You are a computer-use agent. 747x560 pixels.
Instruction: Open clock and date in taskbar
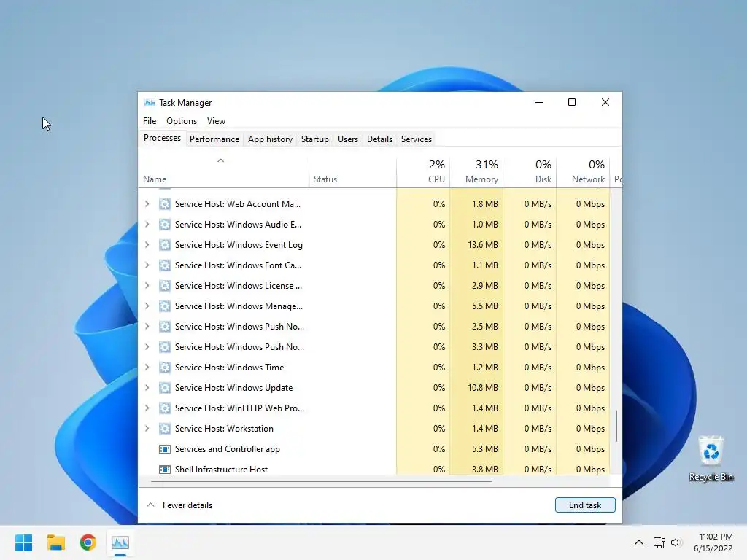pyautogui.click(x=713, y=542)
